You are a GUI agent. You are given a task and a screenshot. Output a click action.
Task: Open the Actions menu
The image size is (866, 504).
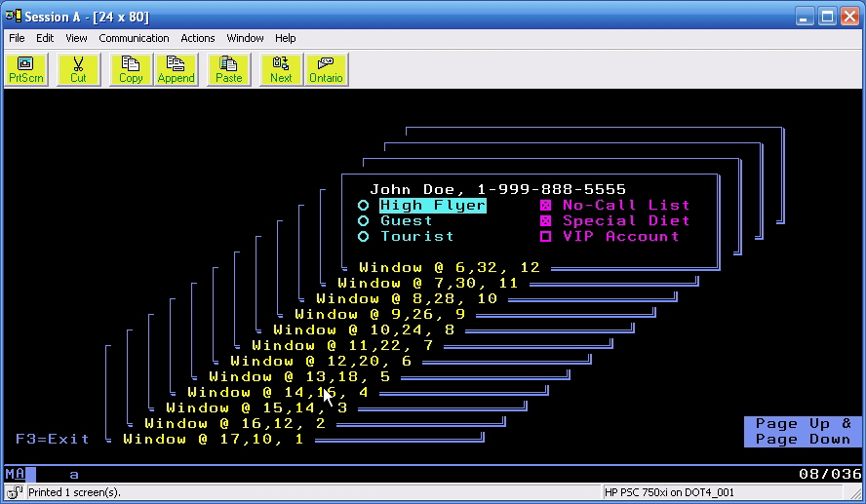pos(198,38)
